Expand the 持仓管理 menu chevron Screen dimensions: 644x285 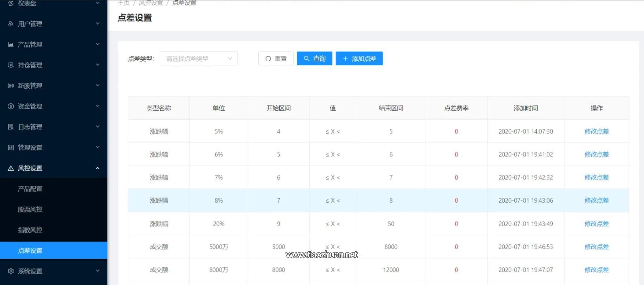point(97,65)
